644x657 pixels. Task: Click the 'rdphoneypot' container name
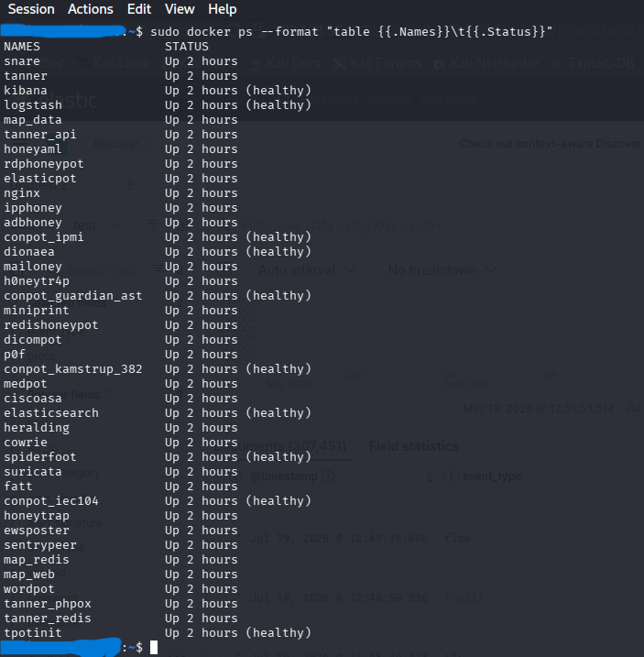tap(44, 164)
